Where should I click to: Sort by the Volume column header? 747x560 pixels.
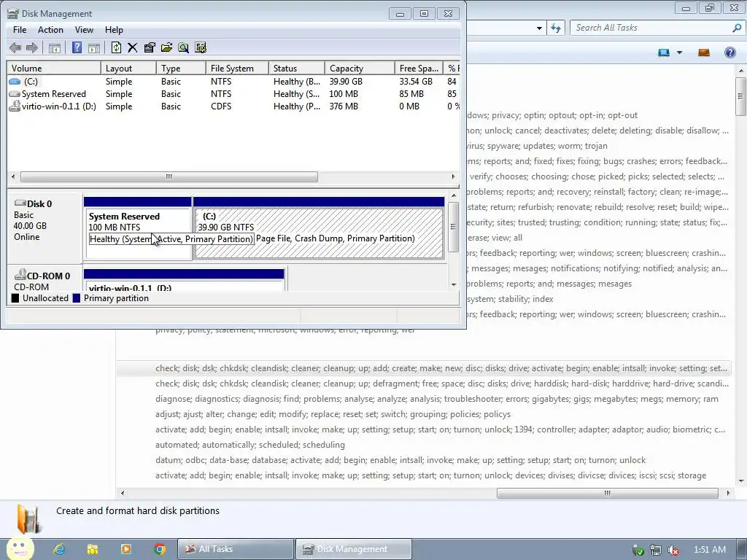click(x=54, y=68)
